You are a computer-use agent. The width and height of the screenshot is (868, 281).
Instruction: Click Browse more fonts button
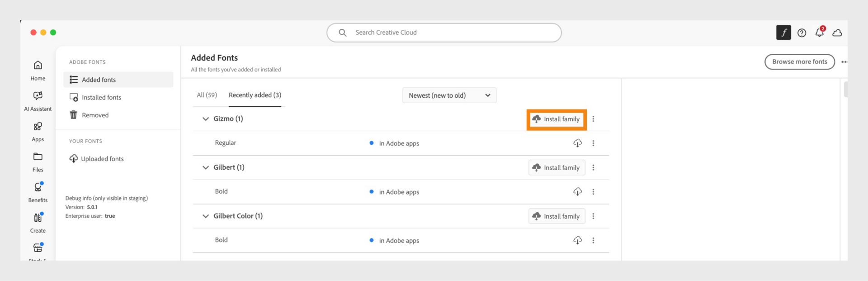pos(799,62)
